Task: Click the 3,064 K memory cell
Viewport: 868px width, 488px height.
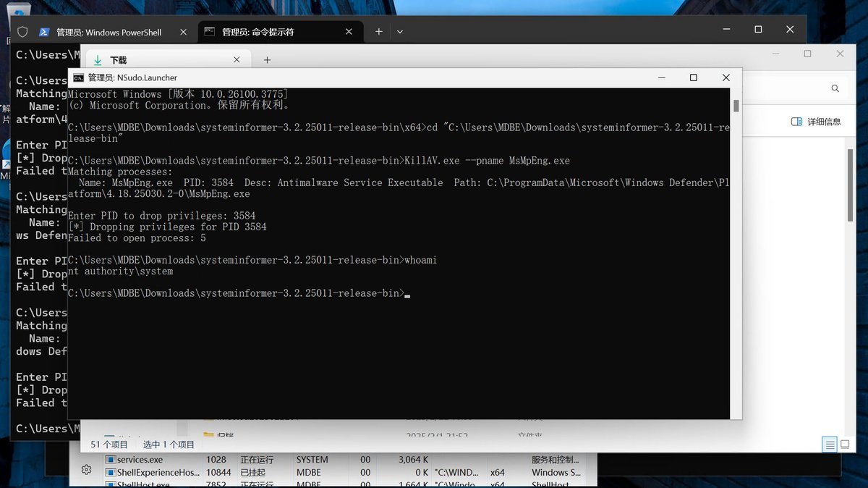Action: [x=413, y=459]
